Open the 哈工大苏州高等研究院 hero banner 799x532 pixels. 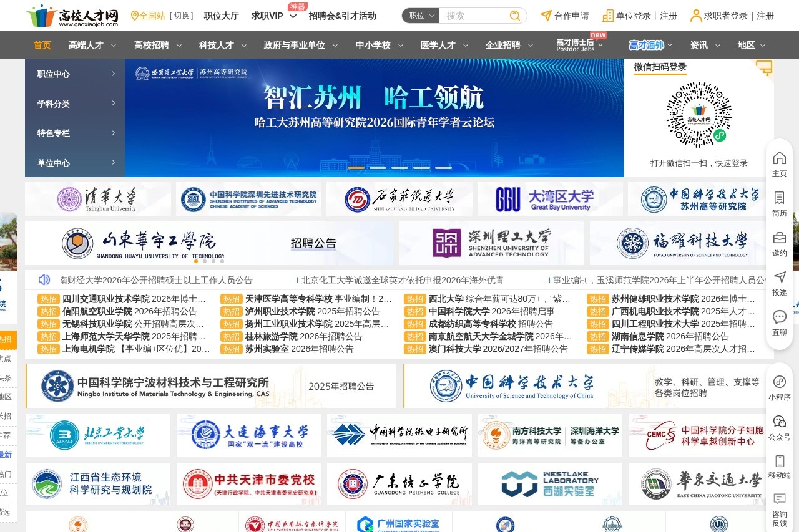click(x=375, y=118)
